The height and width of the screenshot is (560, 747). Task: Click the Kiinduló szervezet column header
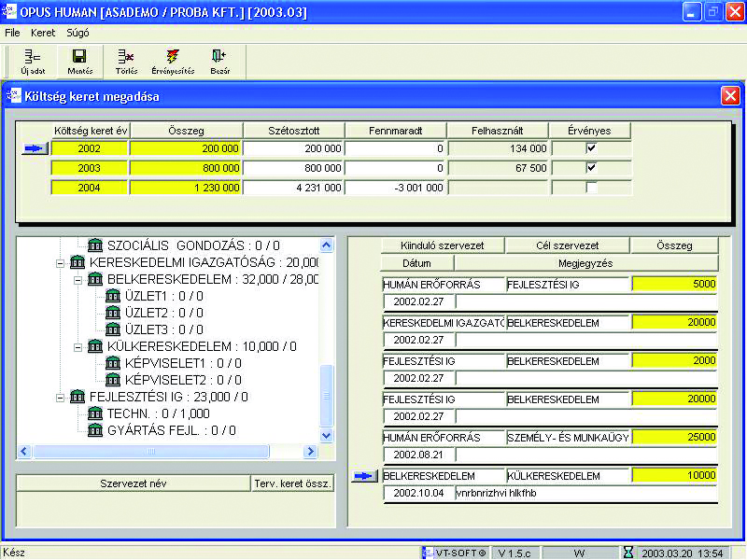point(442,245)
